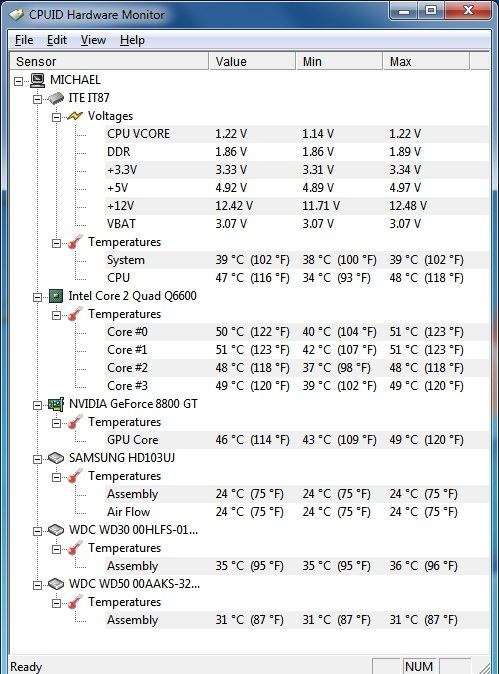Collapse the Voltages group
Viewport: 499px width, 674px height.
pos(56,117)
